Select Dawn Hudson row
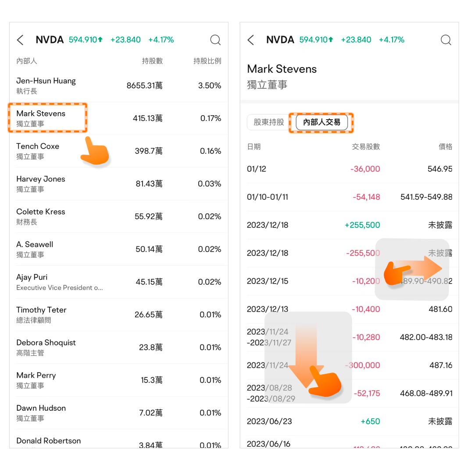 click(118, 413)
